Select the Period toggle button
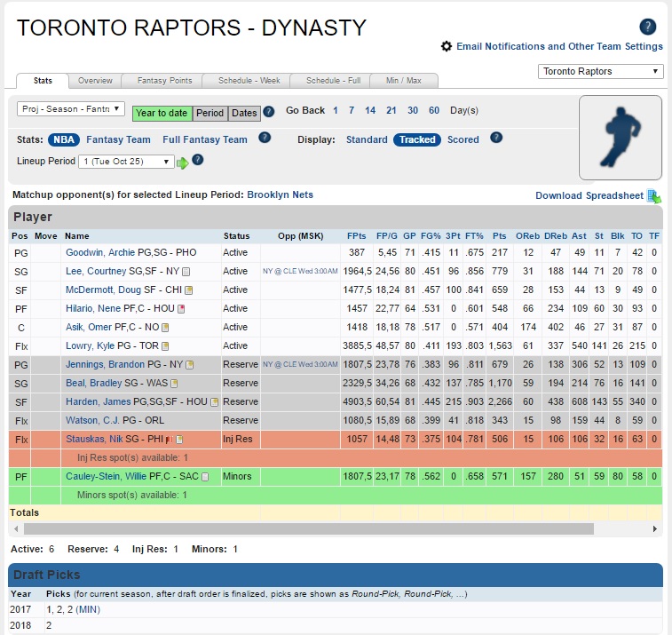Screen dimensions: 672x635 pos(210,113)
